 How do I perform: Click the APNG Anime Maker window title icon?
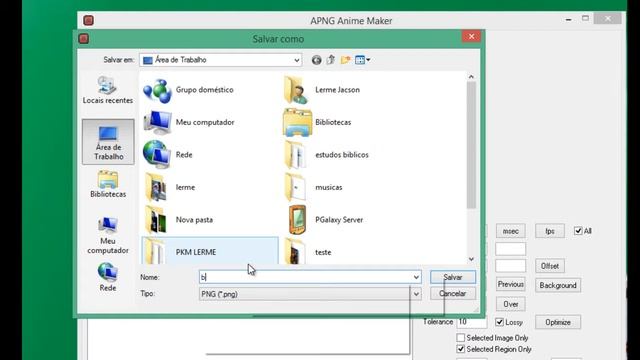88,20
